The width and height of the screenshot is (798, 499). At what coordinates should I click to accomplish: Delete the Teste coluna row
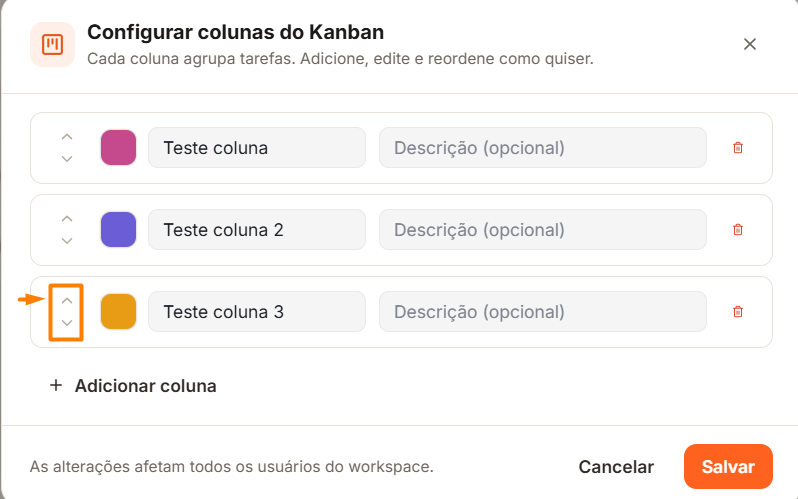(737, 148)
